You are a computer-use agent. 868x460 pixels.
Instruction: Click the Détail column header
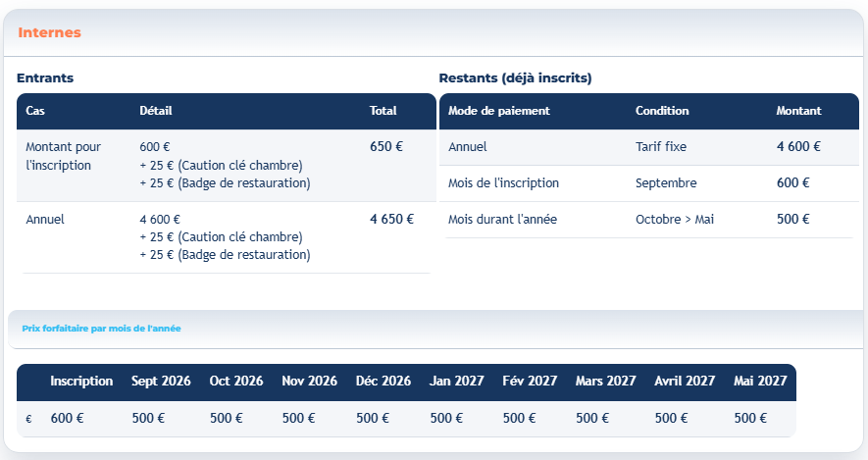(x=156, y=111)
